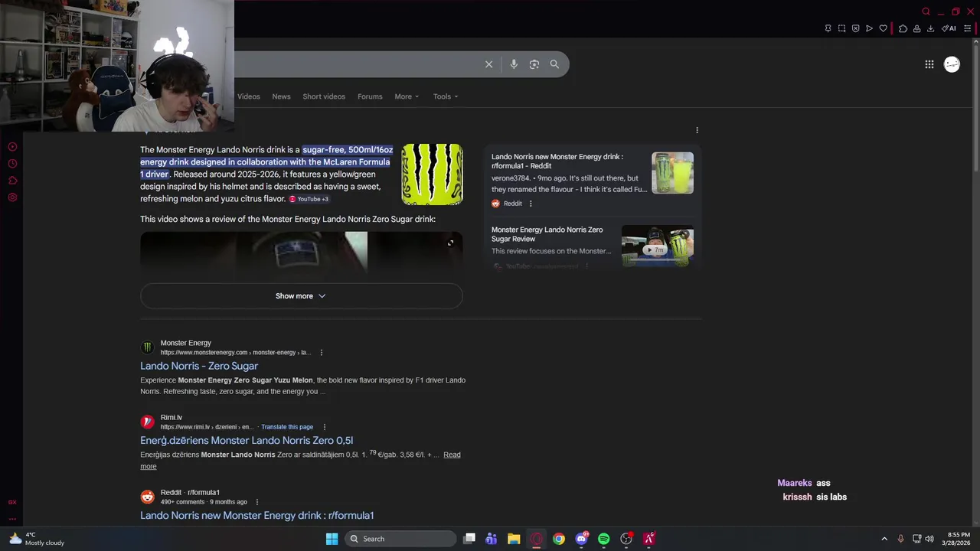Open the Windows Start button
Screen dimensions: 980x551
tap(332, 539)
